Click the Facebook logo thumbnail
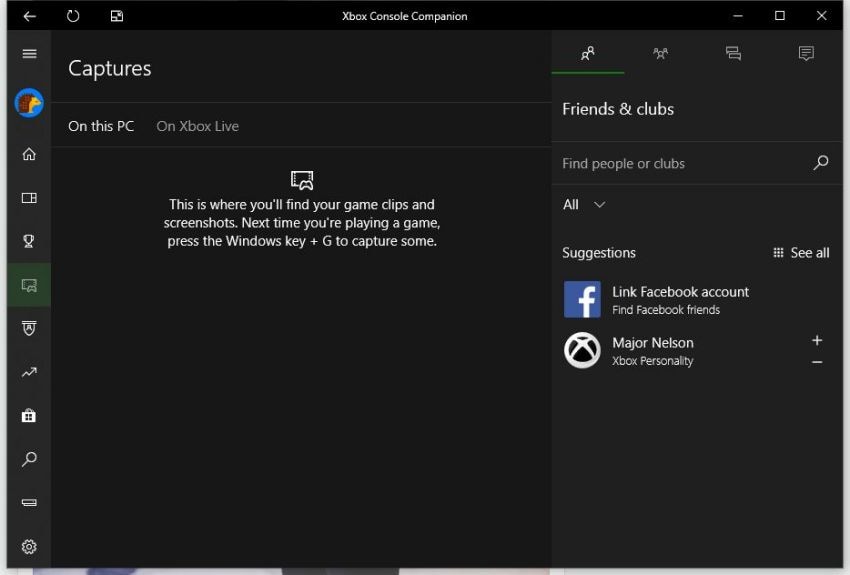 582,299
